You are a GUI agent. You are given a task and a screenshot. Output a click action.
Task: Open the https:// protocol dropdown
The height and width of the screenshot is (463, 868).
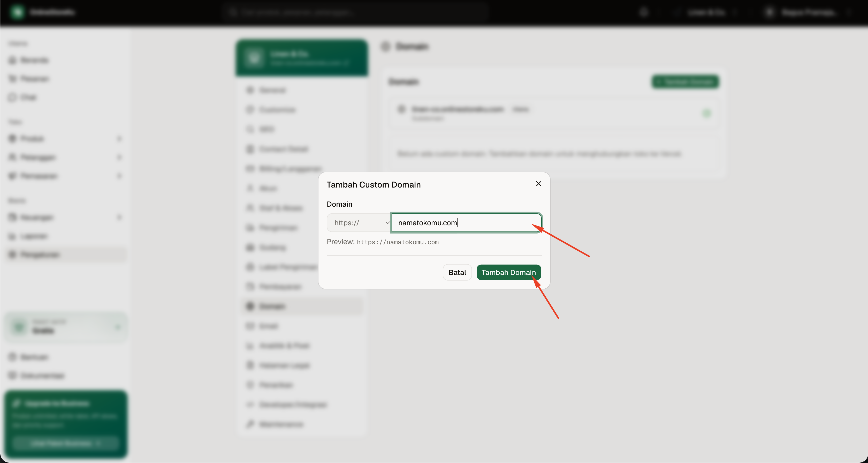(x=359, y=222)
